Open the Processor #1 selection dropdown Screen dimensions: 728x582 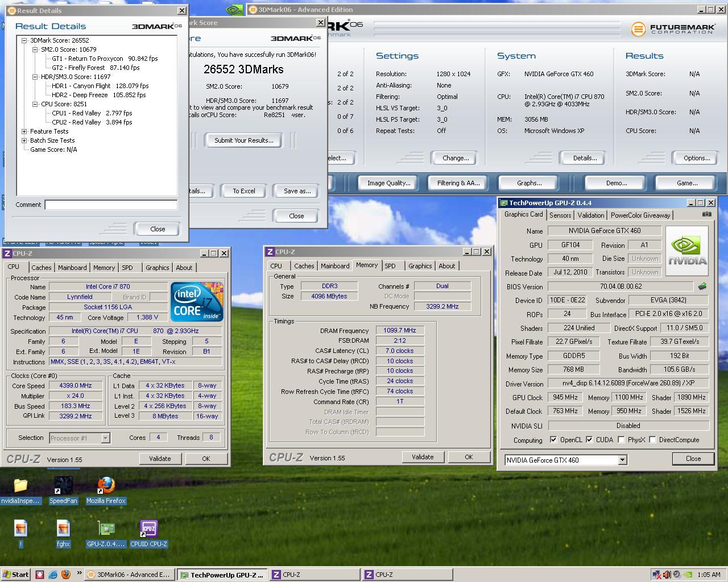(105, 438)
